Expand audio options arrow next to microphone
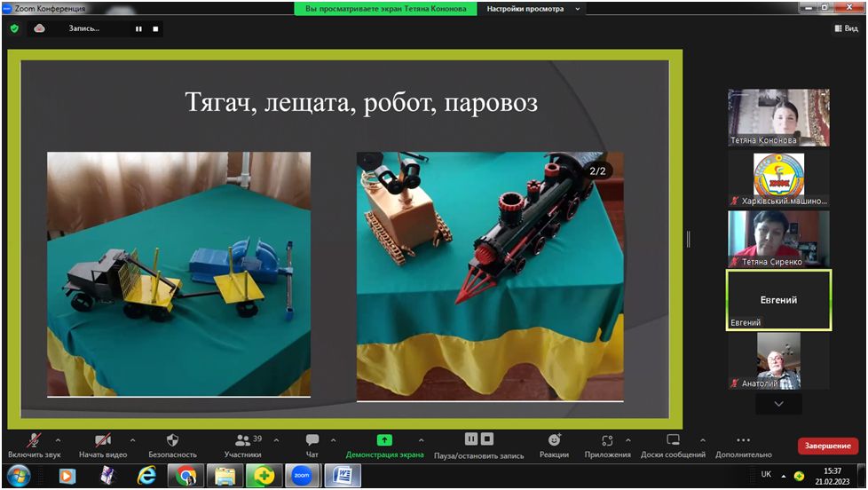868x490 pixels. [58, 440]
